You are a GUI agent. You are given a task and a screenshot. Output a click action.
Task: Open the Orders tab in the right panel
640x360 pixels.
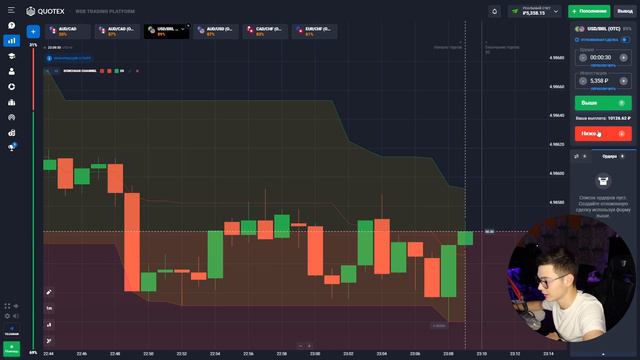(x=613, y=156)
